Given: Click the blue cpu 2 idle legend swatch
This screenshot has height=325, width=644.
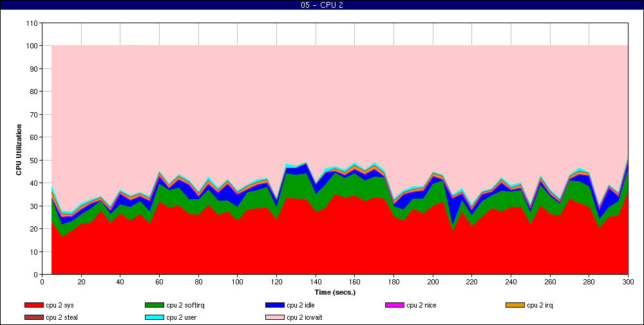Looking at the screenshot, I should [x=275, y=305].
